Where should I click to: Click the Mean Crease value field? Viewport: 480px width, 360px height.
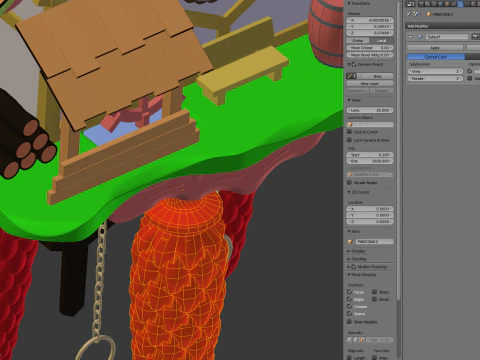370,48
